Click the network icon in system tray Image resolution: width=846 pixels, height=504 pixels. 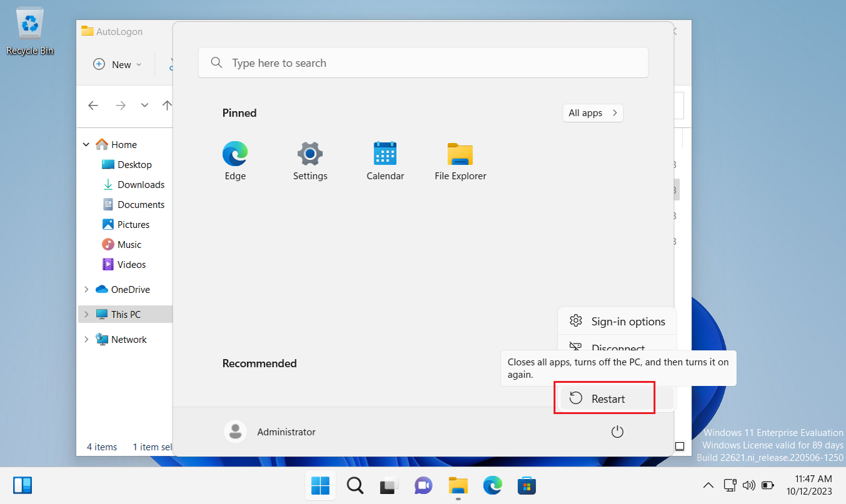coord(730,485)
